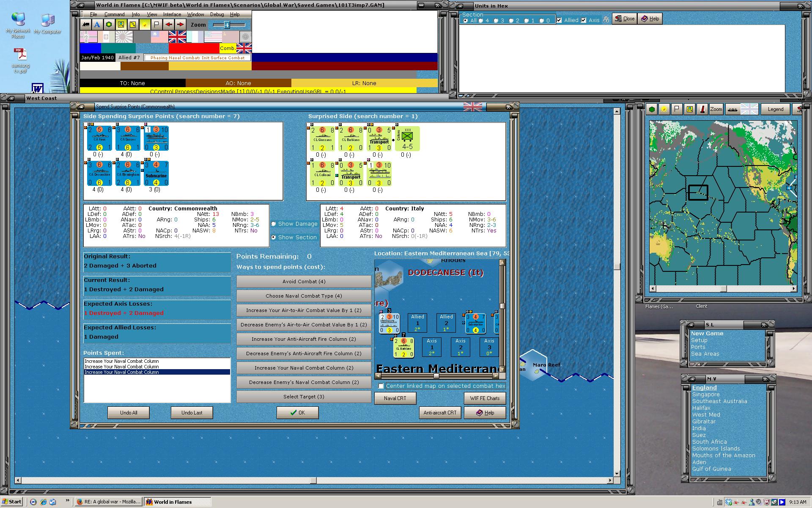Click the CA Kent unit counter

point(99,138)
